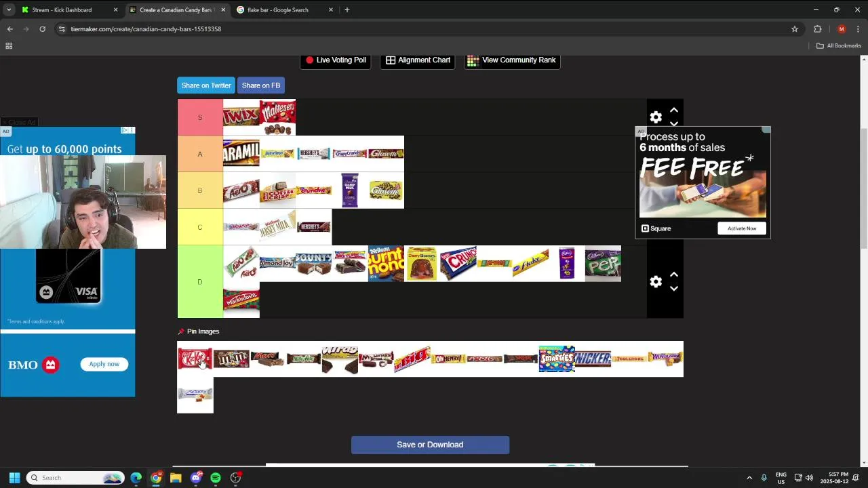Open File Explorer from the taskbar
Viewport: 868px width, 488px height.
pos(176,478)
